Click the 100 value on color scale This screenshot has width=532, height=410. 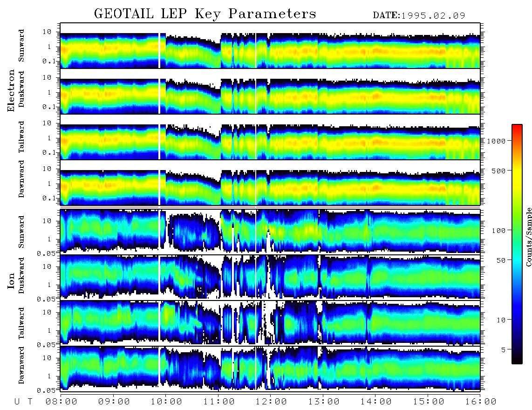(x=499, y=231)
